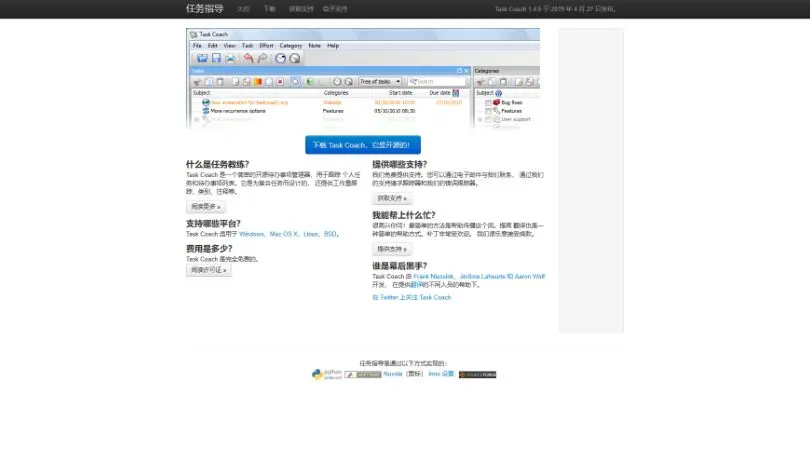Screen dimensions: 810x450
Task: Tick the User support category checkbox
Action: [488, 119]
